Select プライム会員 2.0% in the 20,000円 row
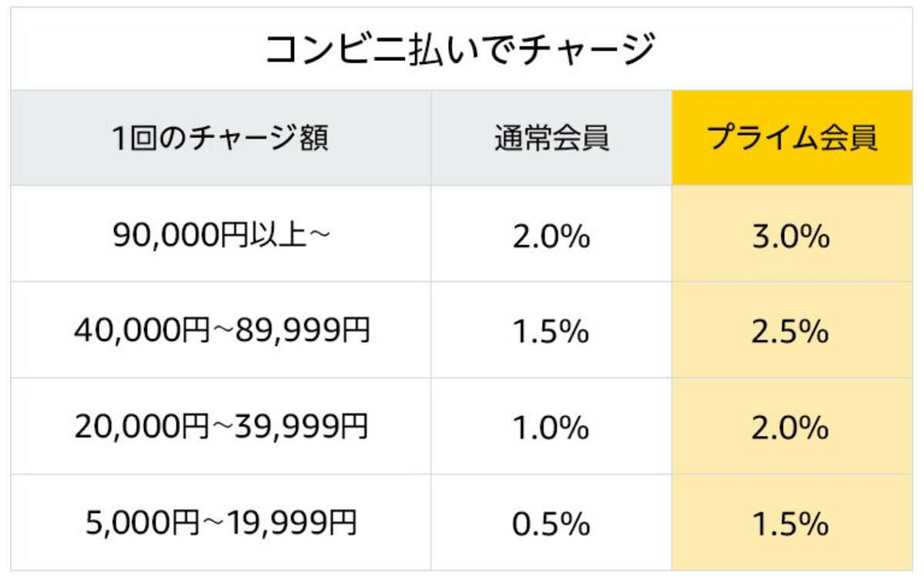Viewport: 924px width, 583px height. (x=792, y=427)
